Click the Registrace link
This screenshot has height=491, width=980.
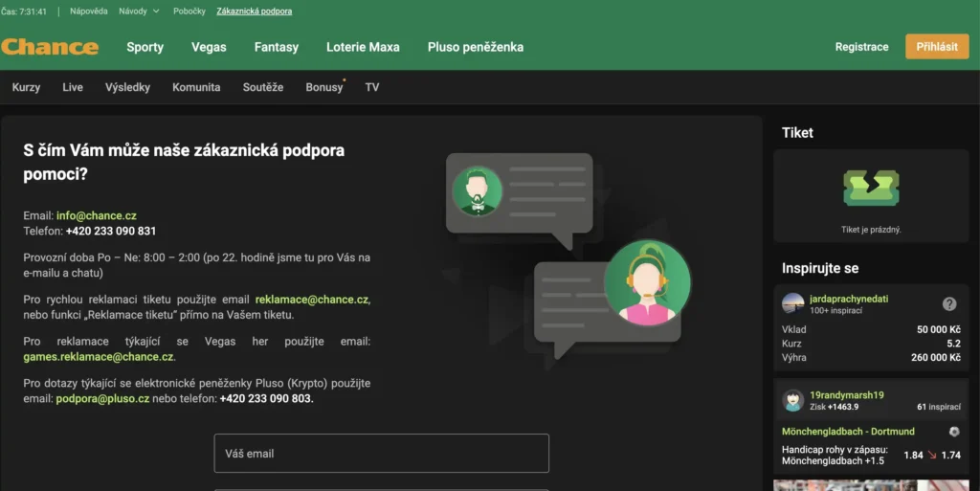pos(862,47)
